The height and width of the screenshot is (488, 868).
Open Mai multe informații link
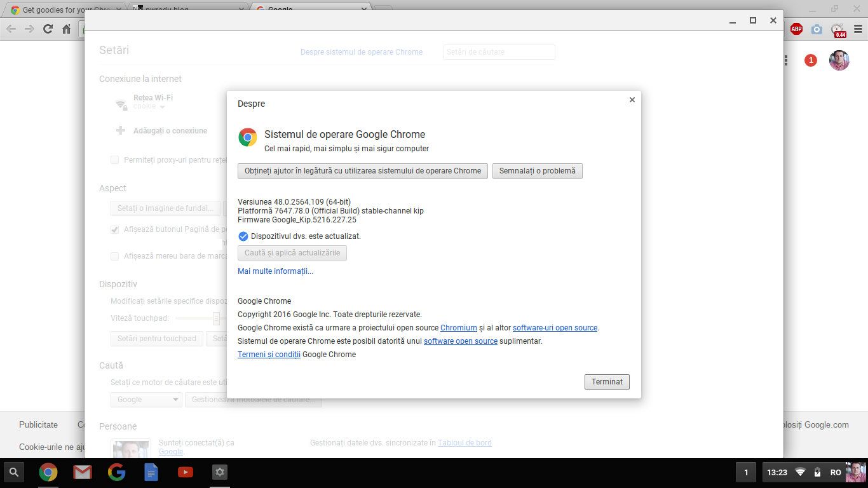[x=275, y=271]
